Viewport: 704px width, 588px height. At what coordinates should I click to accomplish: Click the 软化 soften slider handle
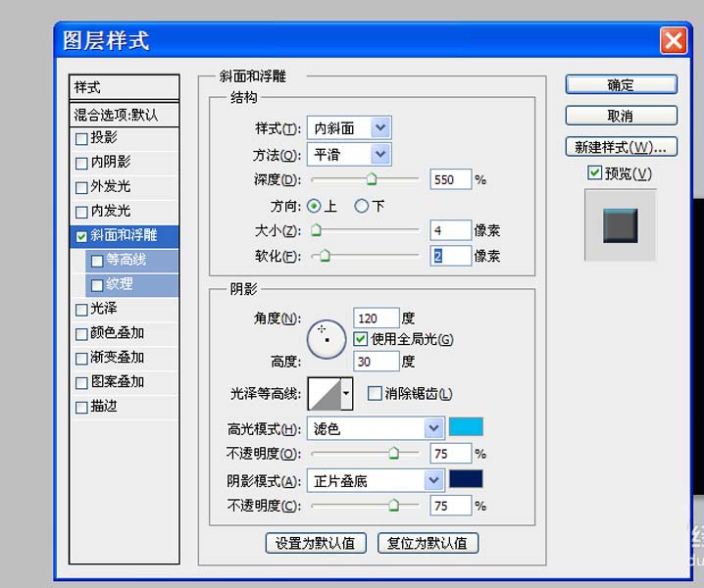click(325, 256)
